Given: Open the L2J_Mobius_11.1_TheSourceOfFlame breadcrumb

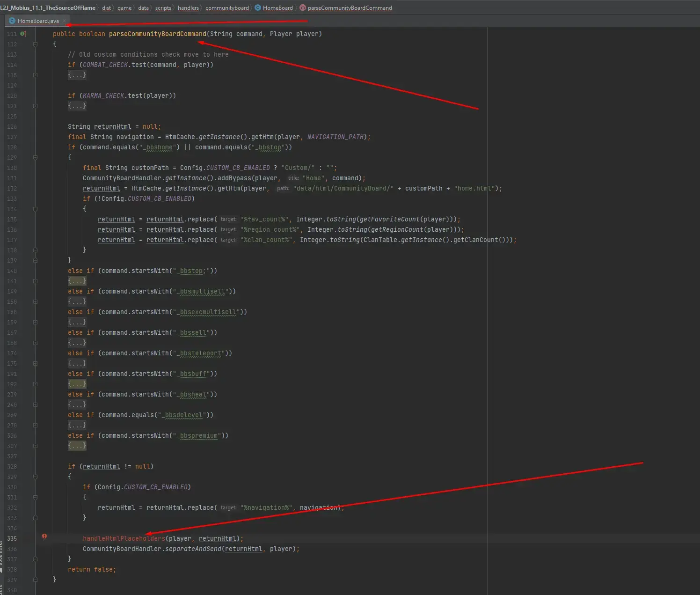Looking at the screenshot, I should 48,7.
